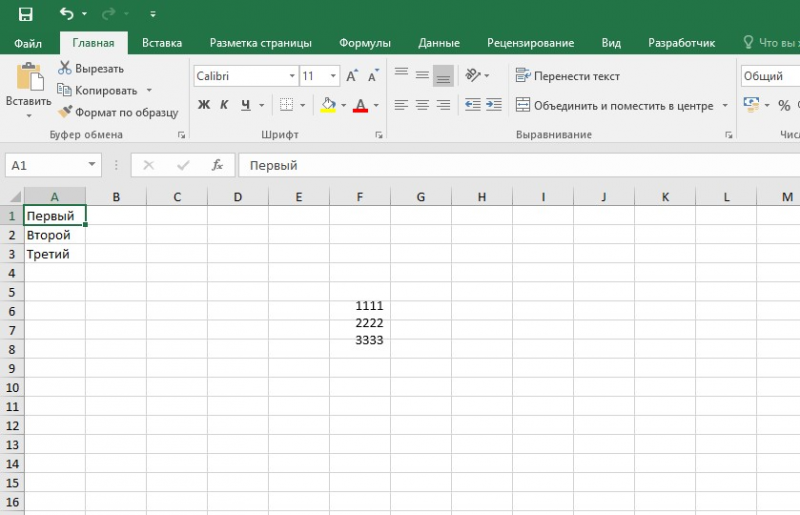Insert function with the fx icon
This screenshot has width=800, height=515.
[x=217, y=165]
